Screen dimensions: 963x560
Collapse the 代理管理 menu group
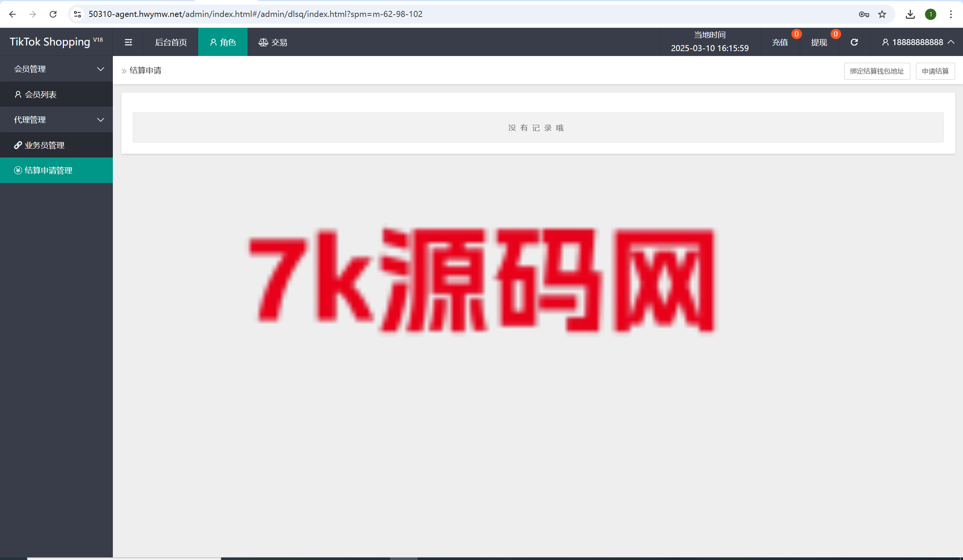tap(56, 120)
